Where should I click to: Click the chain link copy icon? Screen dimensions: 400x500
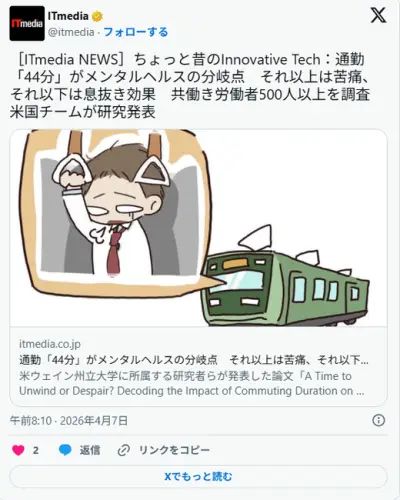coord(124,450)
